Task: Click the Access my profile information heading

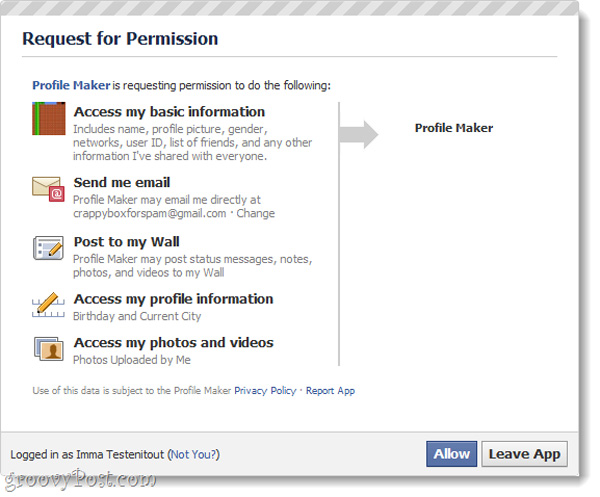Action: (x=173, y=298)
